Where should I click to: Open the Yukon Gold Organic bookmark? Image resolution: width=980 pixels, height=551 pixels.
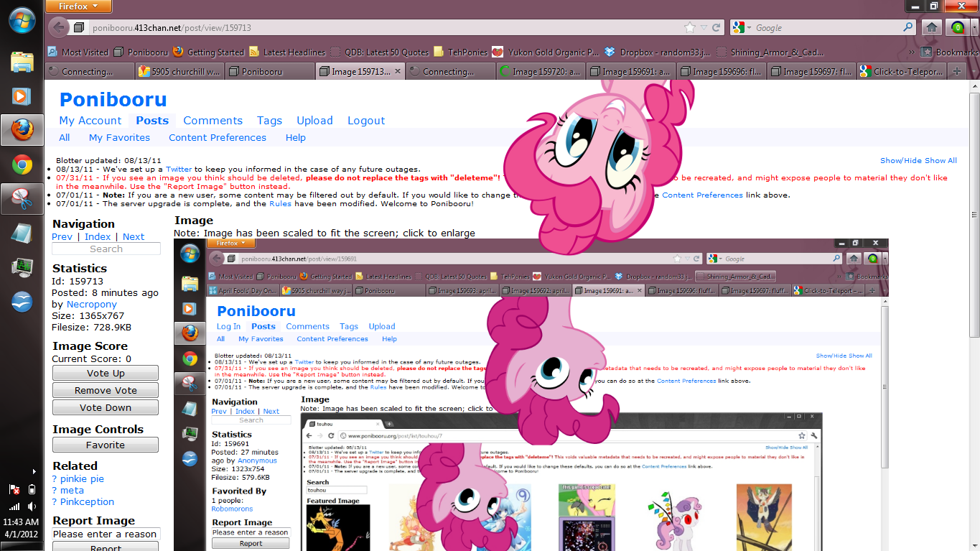click(x=545, y=52)
